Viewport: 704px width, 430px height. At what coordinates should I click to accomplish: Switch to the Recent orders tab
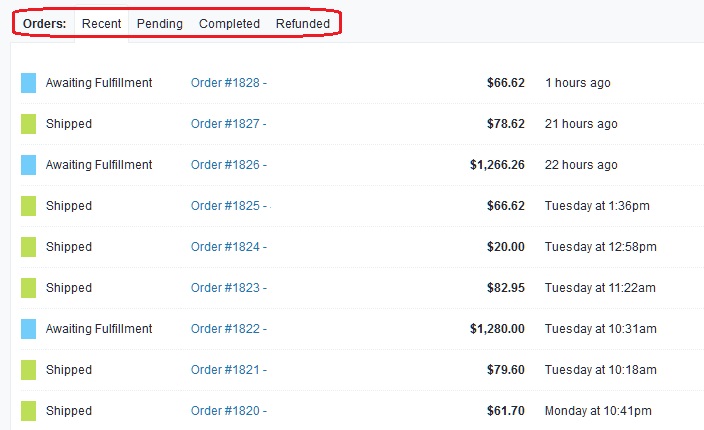coord(101,24)
